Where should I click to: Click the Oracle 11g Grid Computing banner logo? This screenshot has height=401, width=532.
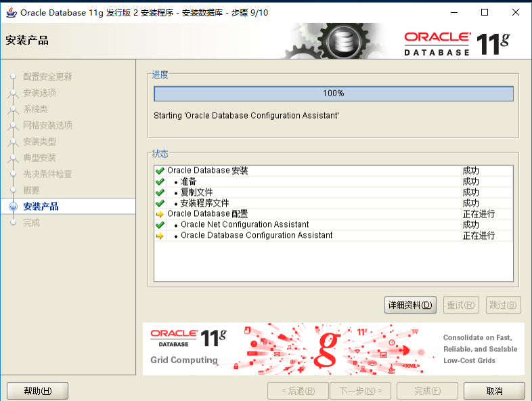[x=188, y=347]
